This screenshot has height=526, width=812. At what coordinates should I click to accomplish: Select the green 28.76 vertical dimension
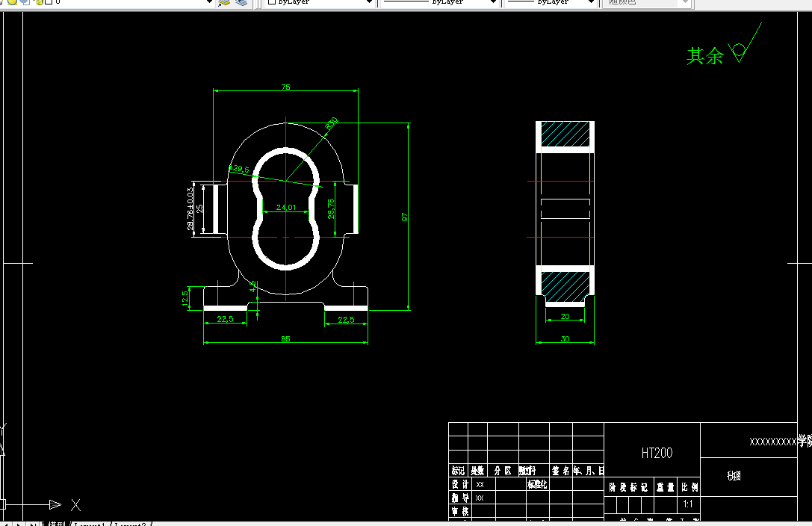tap(331, 208)
